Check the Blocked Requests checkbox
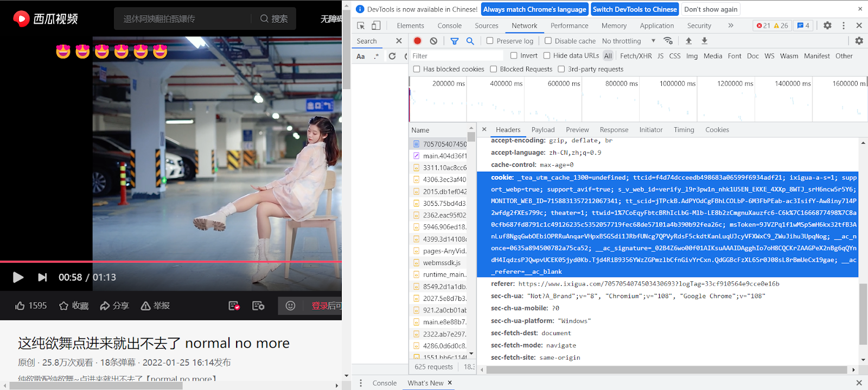 click(x=493, y=69)
